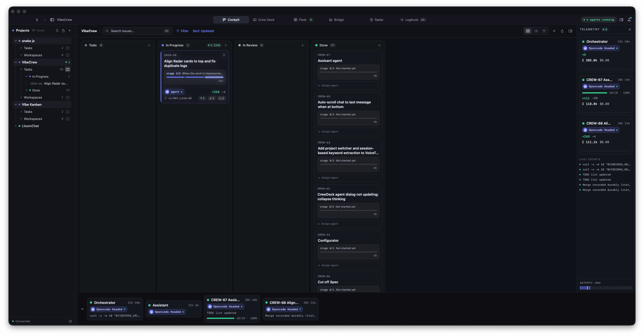Click the pin icon on CREW-68 card
Screen dimensions: 644x336
(x=224, y=55)
